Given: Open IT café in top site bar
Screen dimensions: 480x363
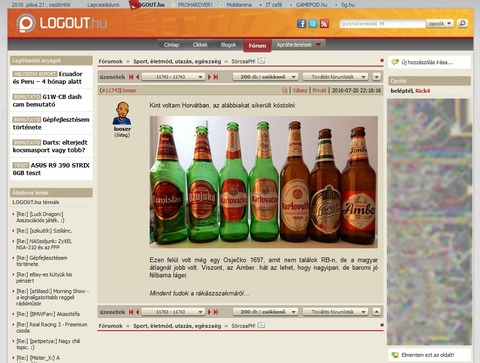Looking at the screenshot, I should (x=274, y=5).
